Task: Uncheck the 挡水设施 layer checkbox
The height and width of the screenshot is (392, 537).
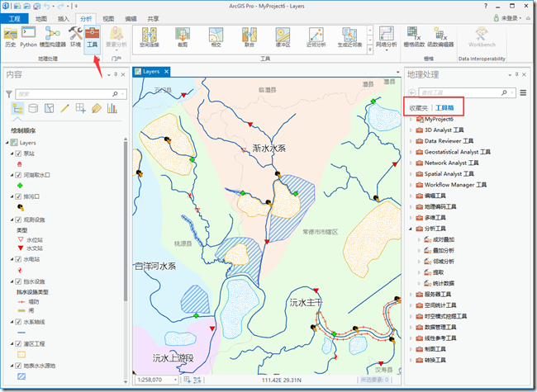Action: pos(18,281)
